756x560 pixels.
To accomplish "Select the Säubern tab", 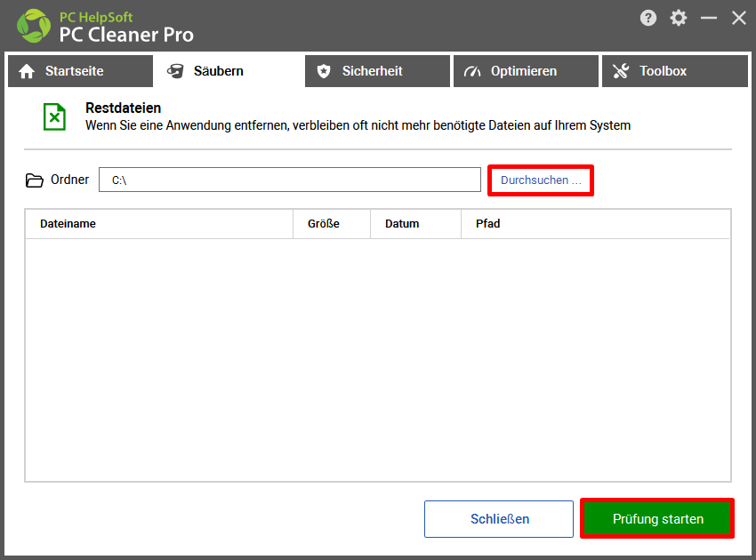I will 229,71.
